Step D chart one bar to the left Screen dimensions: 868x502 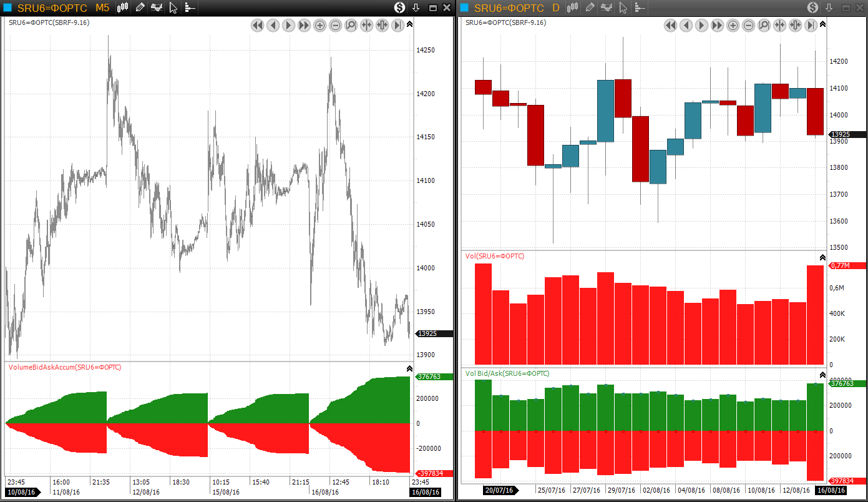tap(686, 26)
